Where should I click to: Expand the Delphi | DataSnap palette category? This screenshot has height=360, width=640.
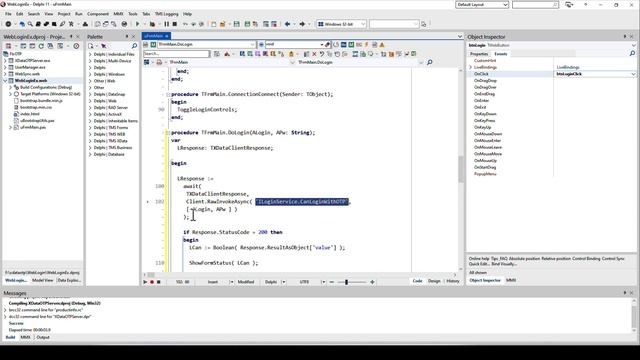click(x=90, y=94)
